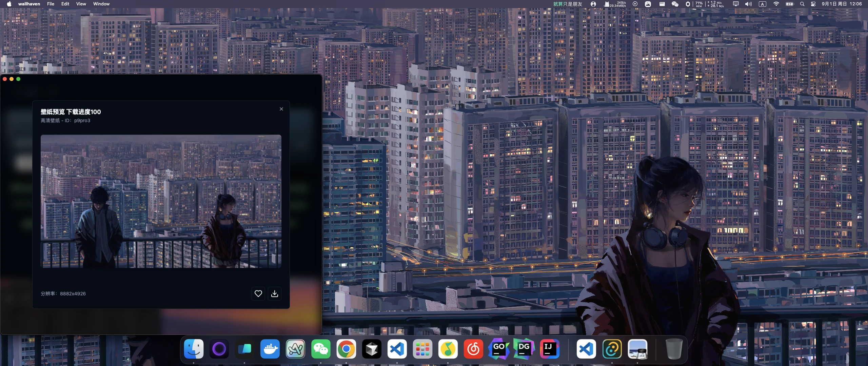The image size is (868, 366).
Task: Open the teal cards app in the Dock
Action: pyautogui.click(x=244, y=349)
